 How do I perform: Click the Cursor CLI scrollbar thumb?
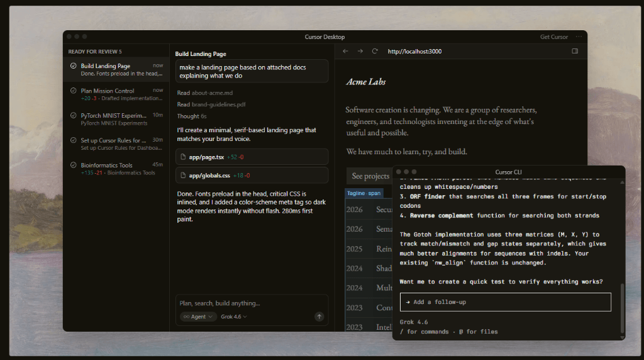coord(622,308)
